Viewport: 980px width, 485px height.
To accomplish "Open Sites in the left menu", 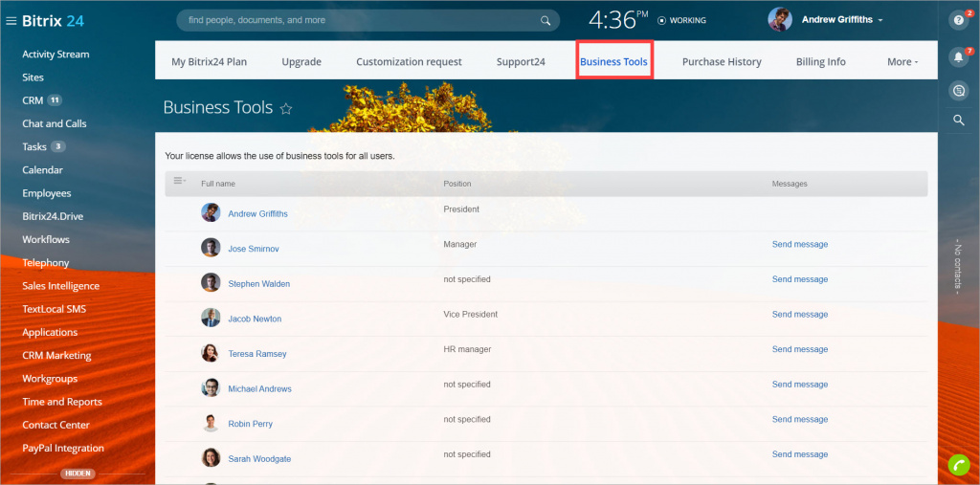I will coord(33,77).
